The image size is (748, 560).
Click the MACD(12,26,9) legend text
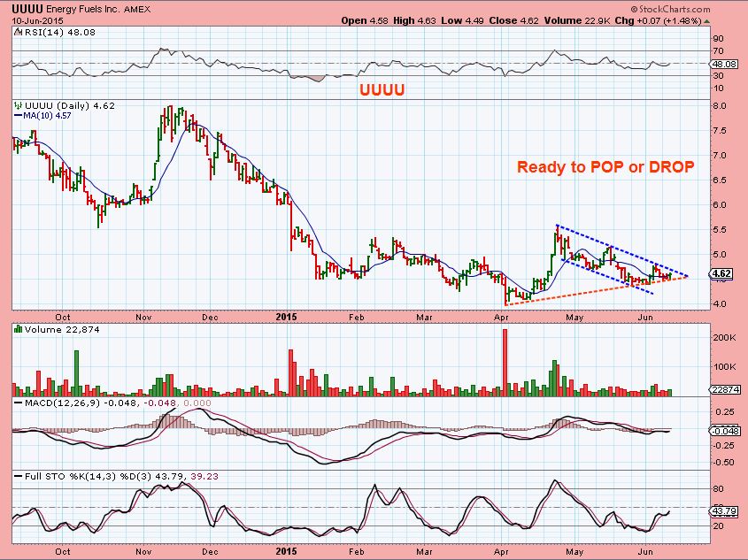pyautogui.click(x=63, y=403)
